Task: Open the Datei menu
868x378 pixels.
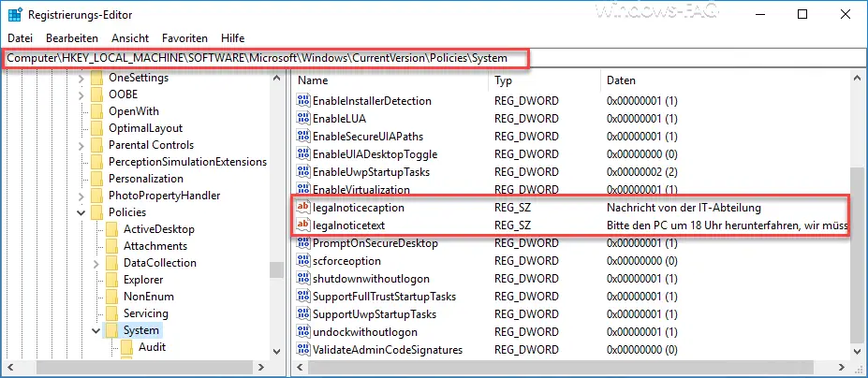Action: [20, 38]
